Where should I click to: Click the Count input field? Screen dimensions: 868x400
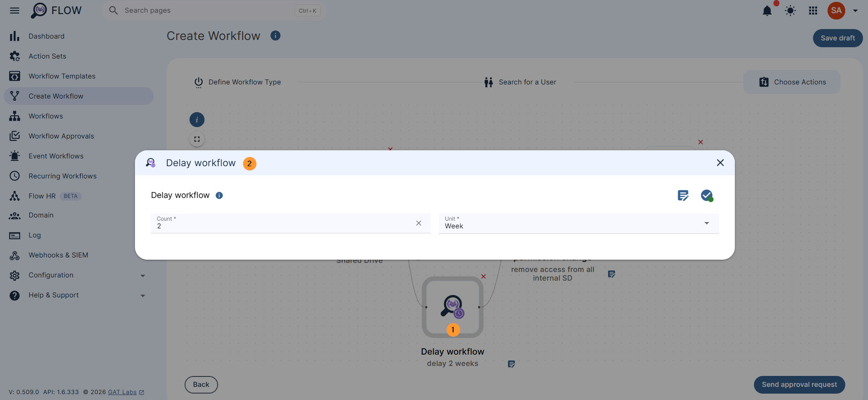(282, 223)
